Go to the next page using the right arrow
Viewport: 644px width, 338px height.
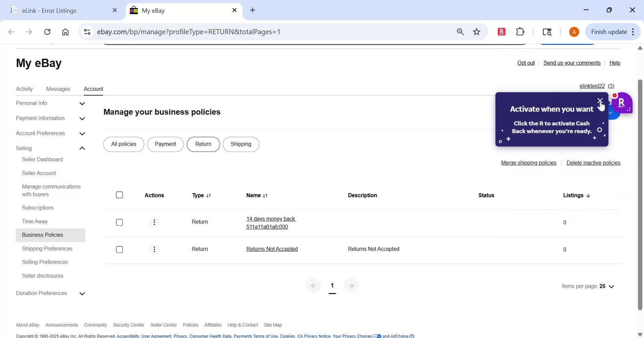351,285
